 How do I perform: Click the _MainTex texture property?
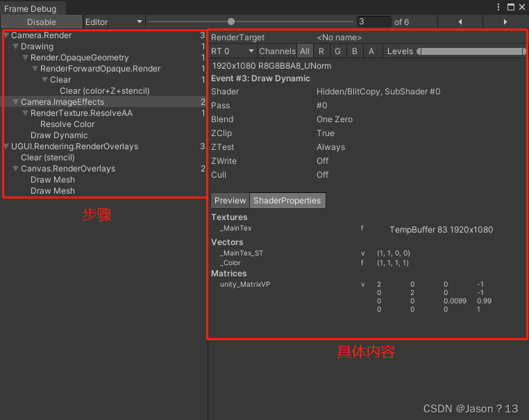coord(236,228)
